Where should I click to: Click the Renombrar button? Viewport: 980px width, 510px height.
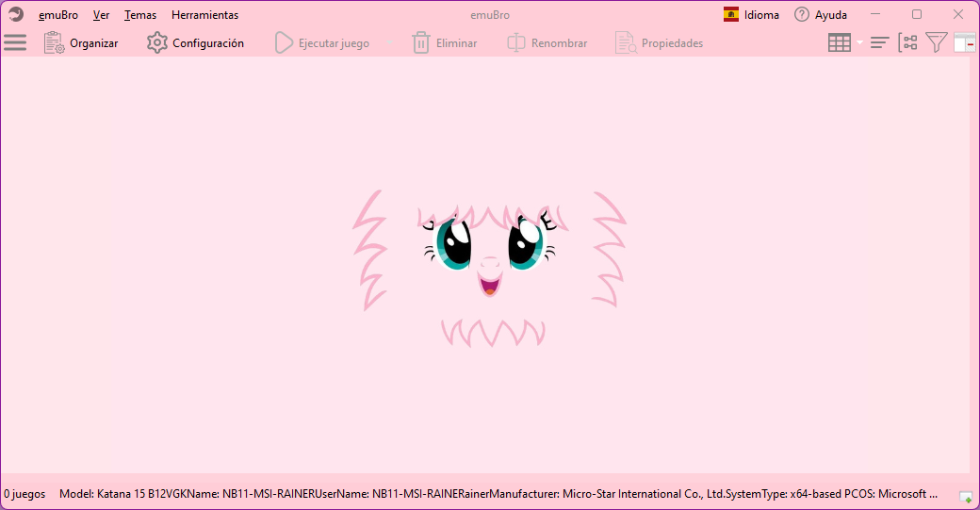(547, 43)
